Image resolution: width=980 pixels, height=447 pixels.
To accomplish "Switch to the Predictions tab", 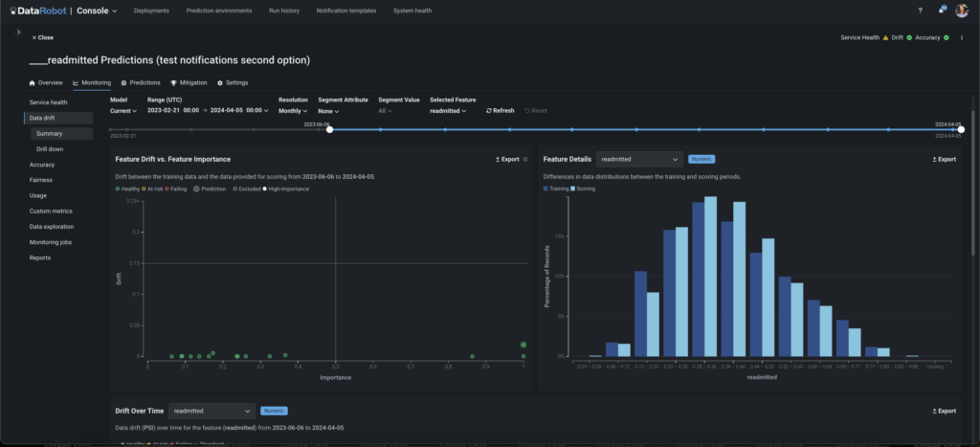I will 141,83.
